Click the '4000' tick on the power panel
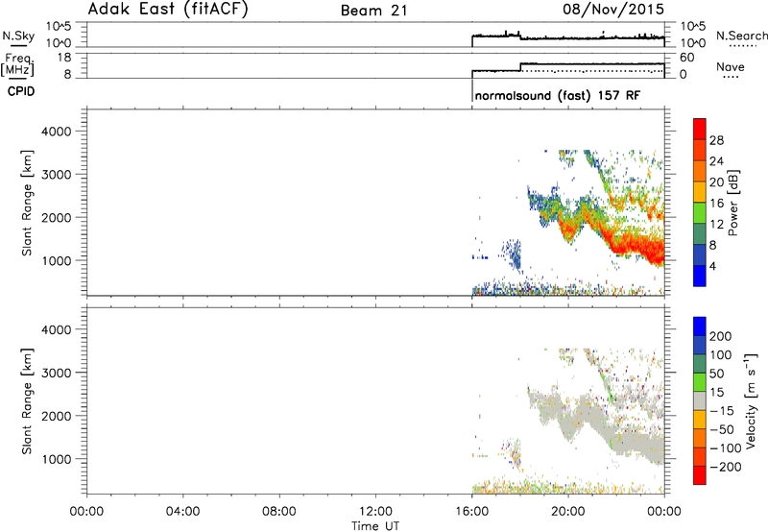This screenshot has height=532, width=768. tap(57, 132)
